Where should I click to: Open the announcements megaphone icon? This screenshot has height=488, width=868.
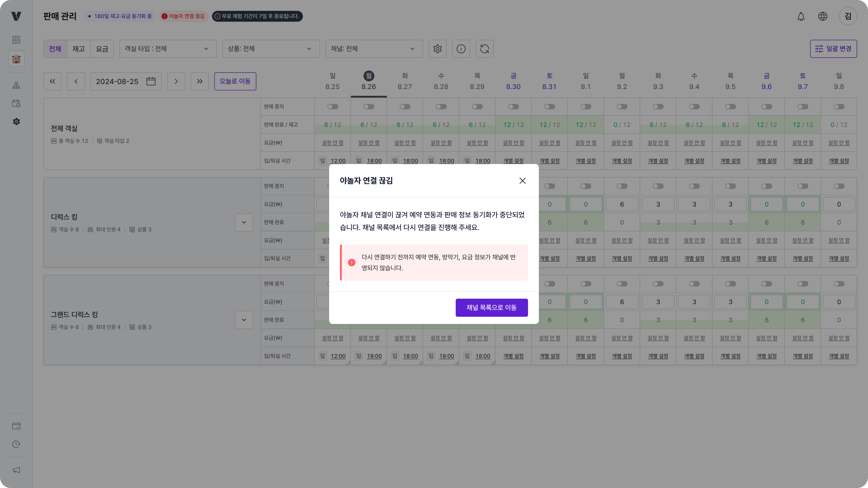click(x=16, y=470)
